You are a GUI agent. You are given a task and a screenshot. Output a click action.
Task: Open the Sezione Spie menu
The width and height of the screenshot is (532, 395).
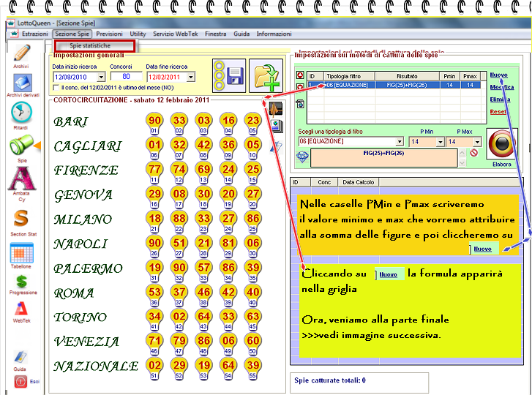coord(72,34)
